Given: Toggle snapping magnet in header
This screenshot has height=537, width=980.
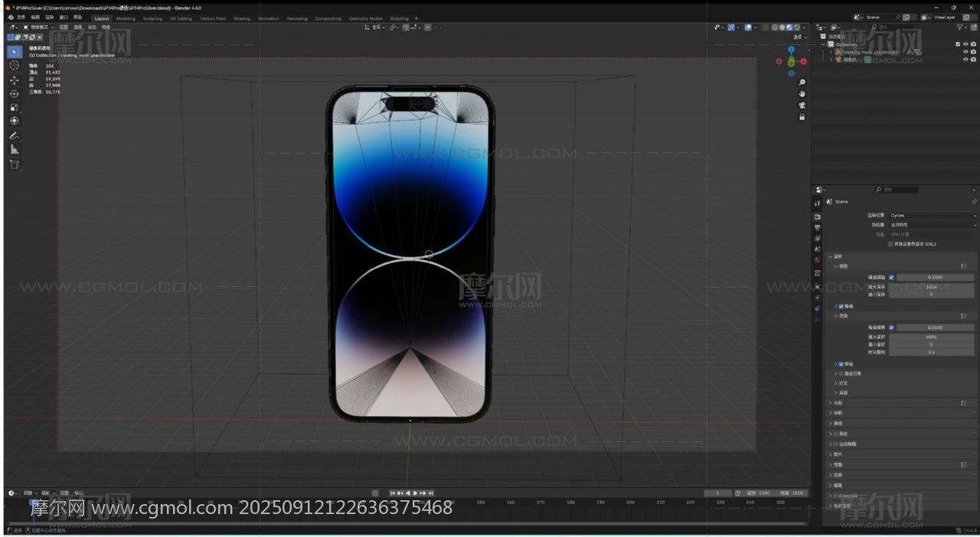Looking at the screenshot, I should point(407,28).
